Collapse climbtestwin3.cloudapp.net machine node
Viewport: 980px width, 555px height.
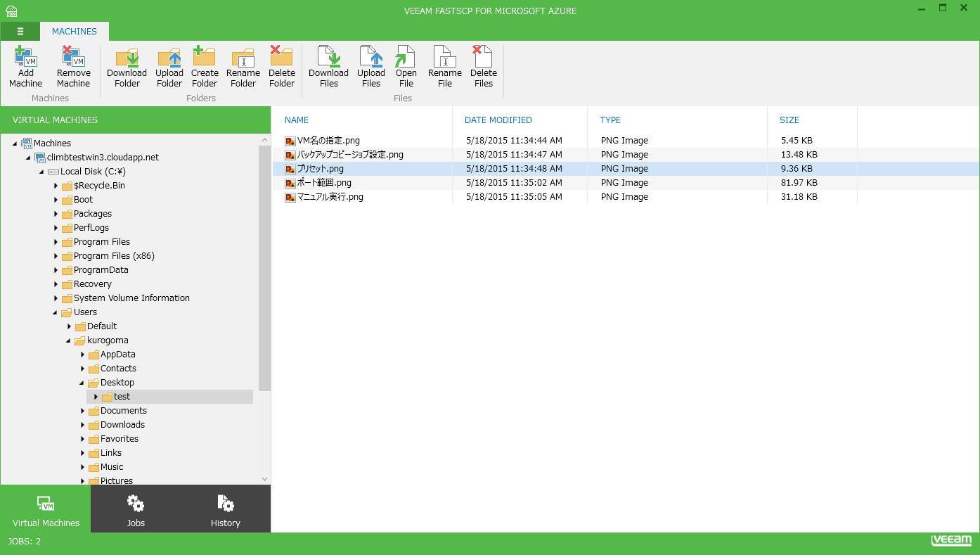[x=28, y=158]
